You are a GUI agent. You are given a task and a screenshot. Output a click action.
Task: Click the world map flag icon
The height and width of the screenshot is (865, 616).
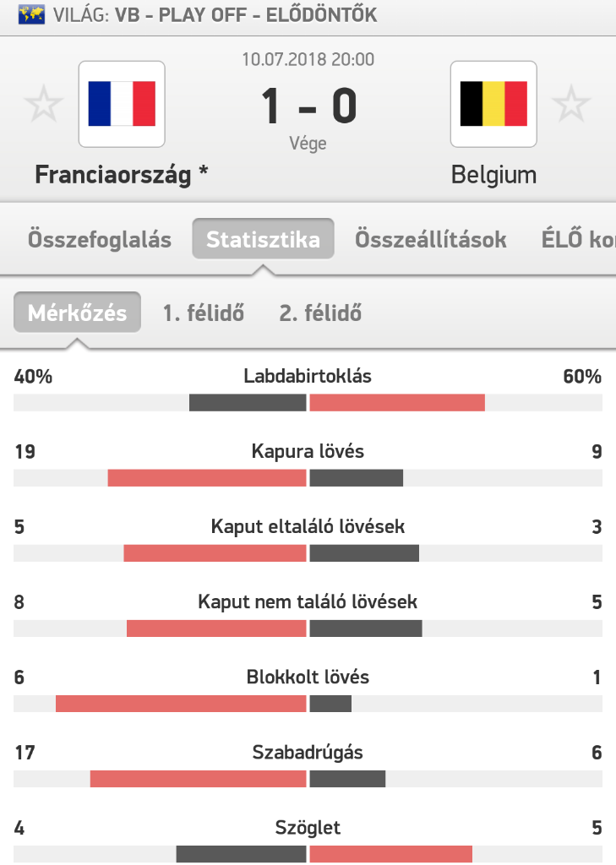(x=31, y=15)
